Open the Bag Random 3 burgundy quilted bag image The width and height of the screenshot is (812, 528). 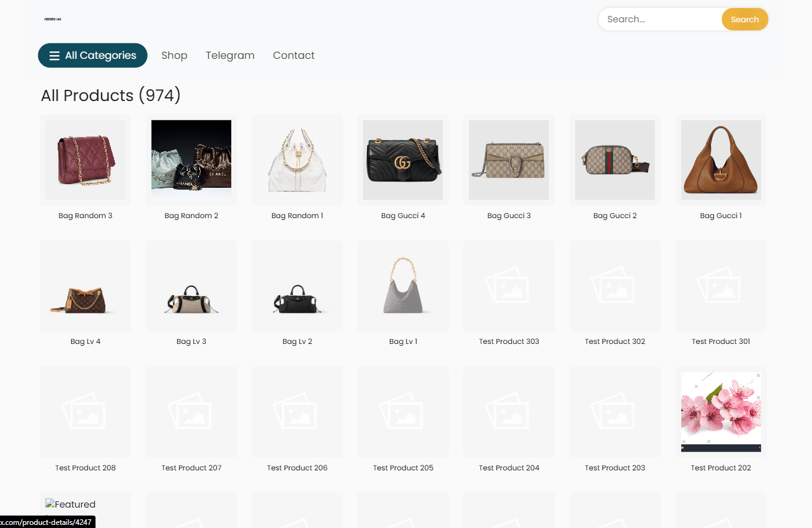point(86,160)
